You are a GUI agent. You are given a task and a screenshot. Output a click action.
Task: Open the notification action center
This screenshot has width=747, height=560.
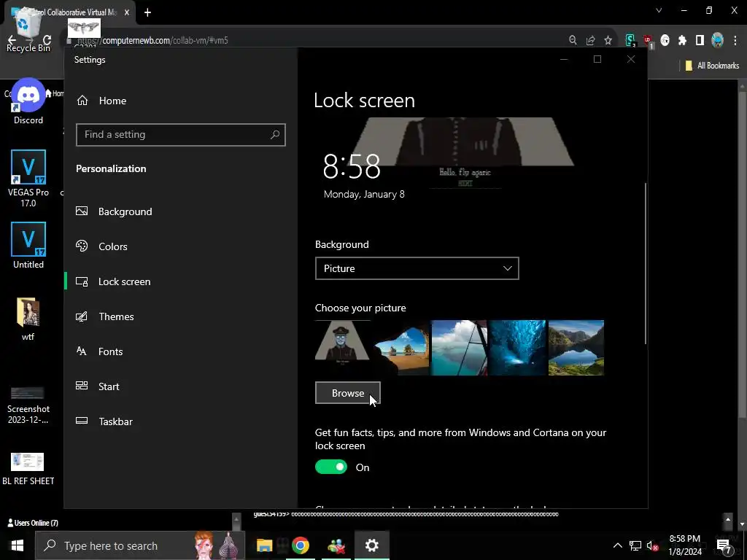[724, 546]
